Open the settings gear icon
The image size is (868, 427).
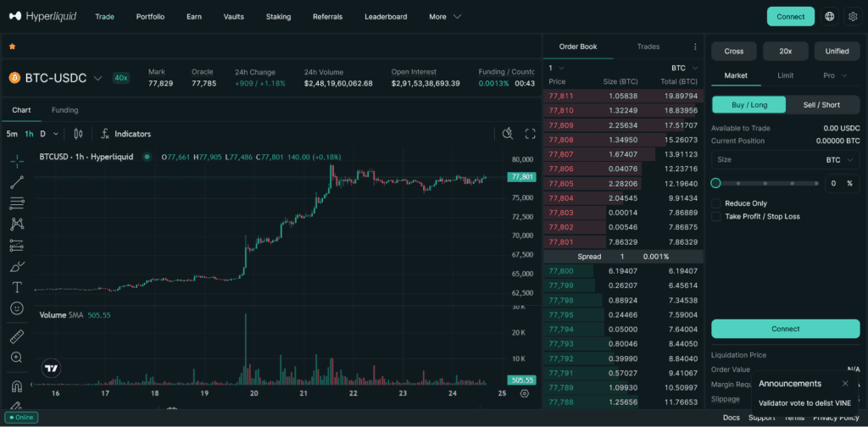853,17
